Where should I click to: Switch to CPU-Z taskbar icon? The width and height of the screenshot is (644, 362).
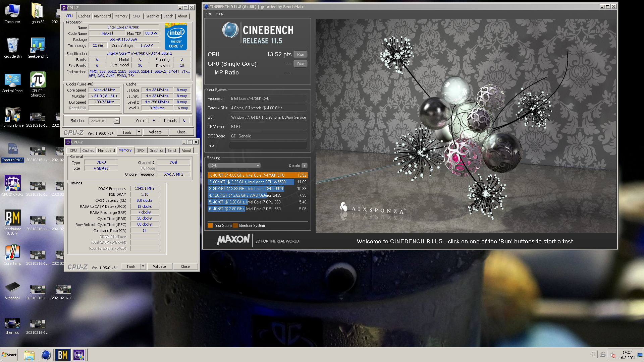coord(79,355)
